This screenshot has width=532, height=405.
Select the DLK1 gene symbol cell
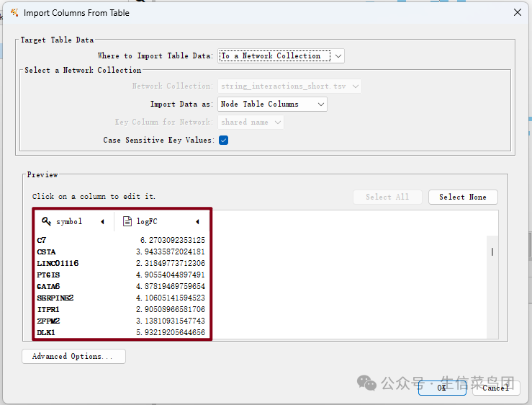(x=46, y=333)
